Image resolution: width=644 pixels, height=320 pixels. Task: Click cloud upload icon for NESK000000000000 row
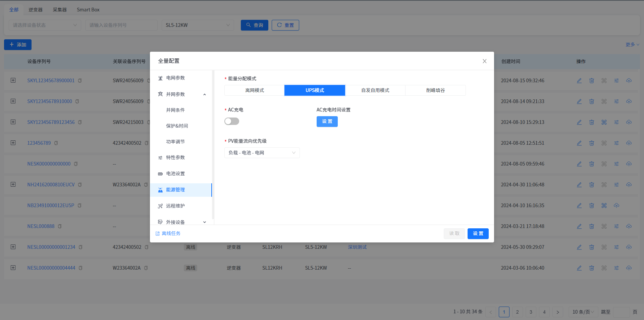click(x=629, y=164)
